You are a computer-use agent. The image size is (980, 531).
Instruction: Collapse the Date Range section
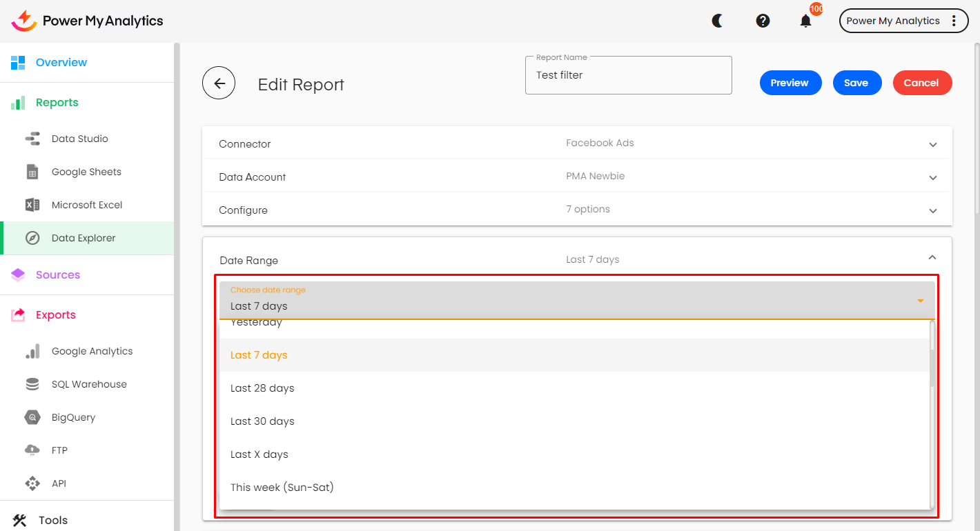pos(932,257)
